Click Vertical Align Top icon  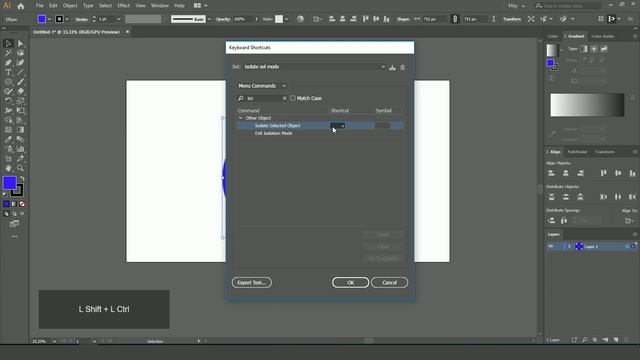[x=604, y=173]
